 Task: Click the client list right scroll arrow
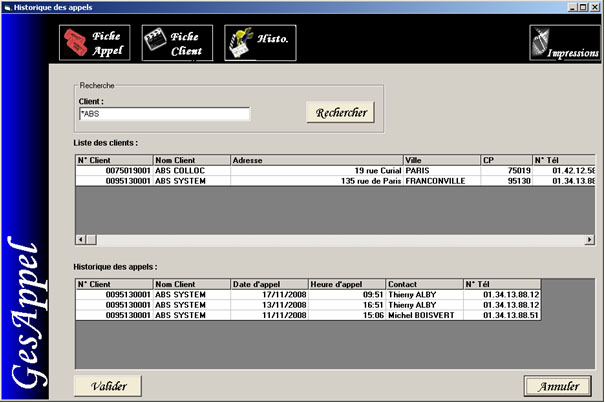pos(589,240)
